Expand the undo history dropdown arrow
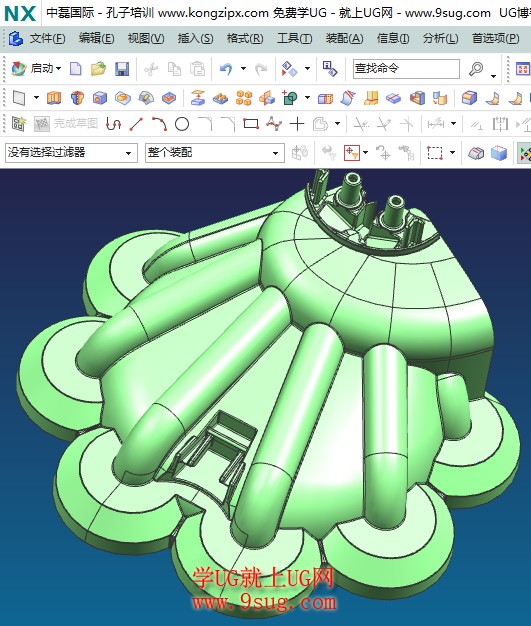Viewport: 531px width, 626px height. [x=243, y=69]
